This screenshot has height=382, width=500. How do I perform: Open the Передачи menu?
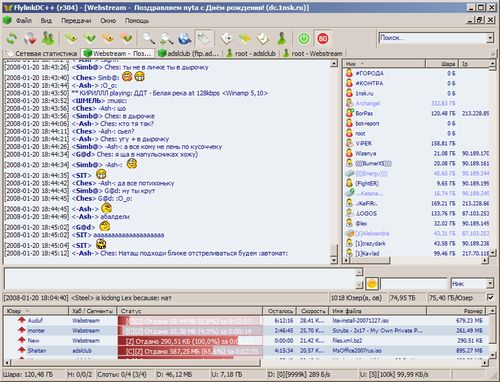(76, 21)
